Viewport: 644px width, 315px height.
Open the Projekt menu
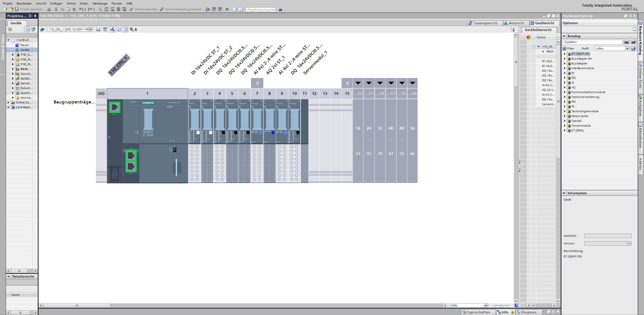point(8,3)
